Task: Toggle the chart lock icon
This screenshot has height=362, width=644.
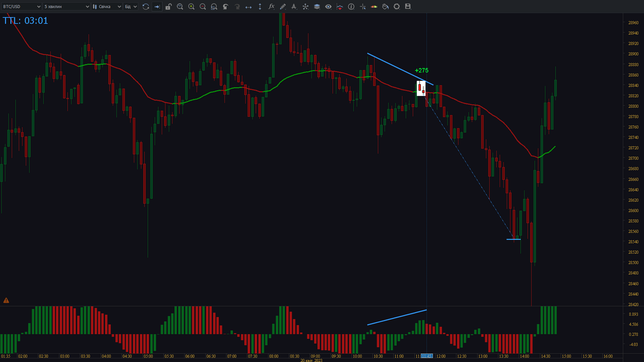Action: [168, 6]
